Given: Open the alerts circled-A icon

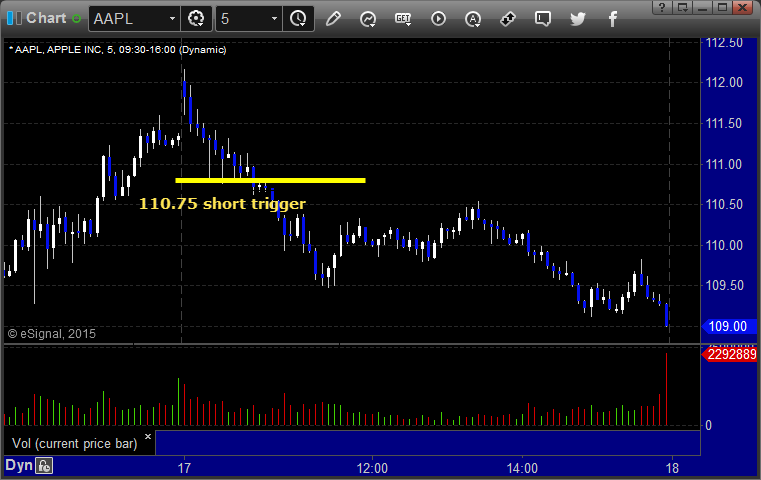Looking at the screenshot, I should click(x=473, y=19).
